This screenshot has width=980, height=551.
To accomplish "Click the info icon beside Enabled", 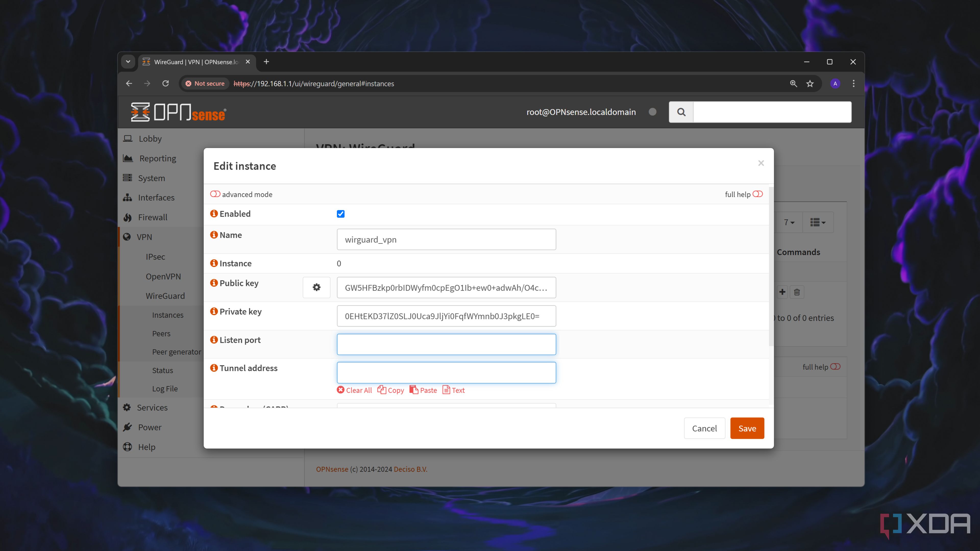I will pos(214,214).
